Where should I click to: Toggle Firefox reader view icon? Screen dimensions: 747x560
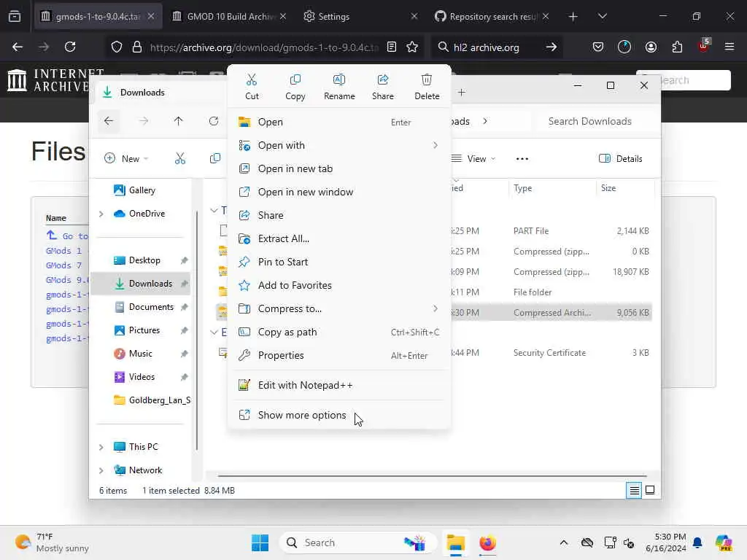click(x=392, y=47)
